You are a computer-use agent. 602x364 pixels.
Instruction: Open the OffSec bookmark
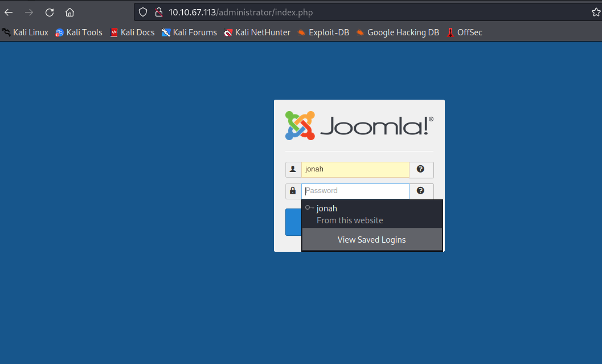[464, 32]
